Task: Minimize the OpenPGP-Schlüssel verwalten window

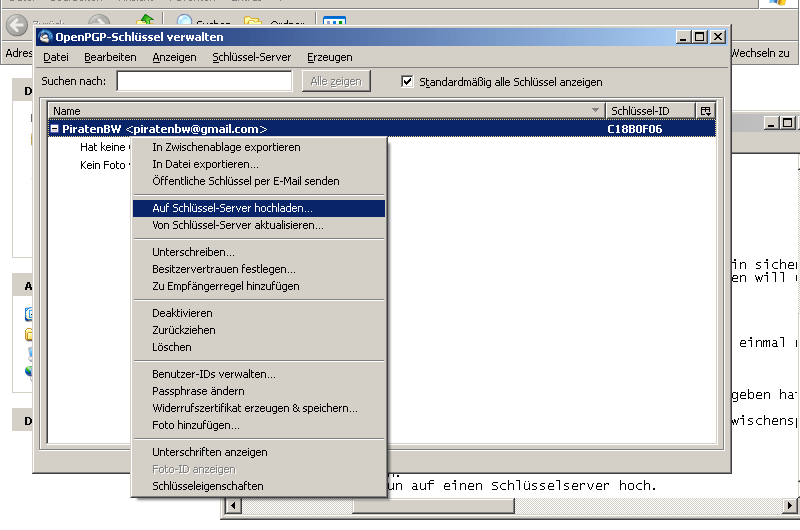Action: tap(683, 37)
